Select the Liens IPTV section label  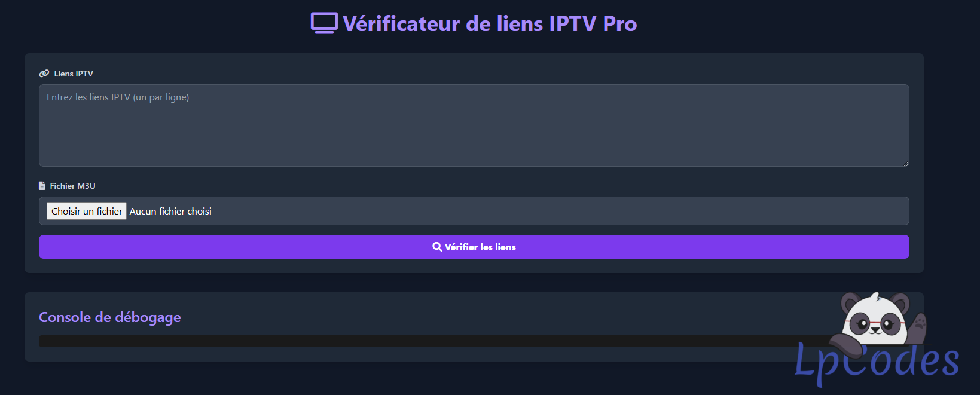click(x=73, y=73)
